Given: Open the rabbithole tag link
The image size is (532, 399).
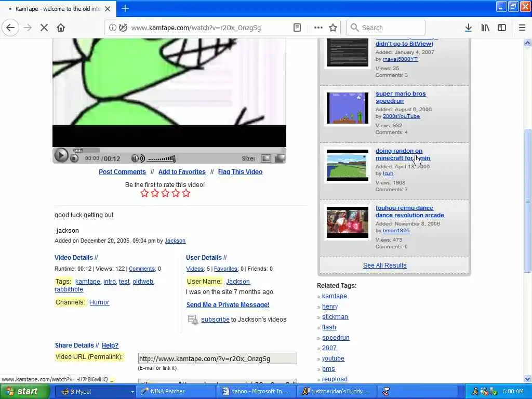Looking at the screenshot, I should (69, 289).
